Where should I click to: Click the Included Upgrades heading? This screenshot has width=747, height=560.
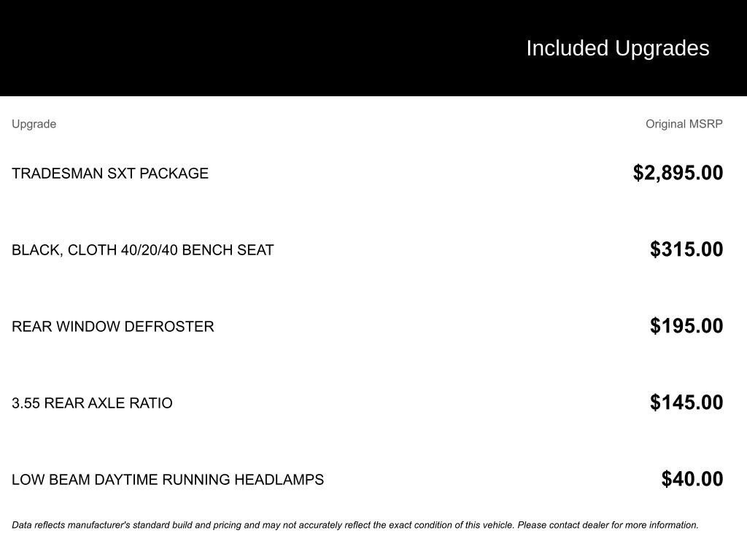click(x=617, y=48)
